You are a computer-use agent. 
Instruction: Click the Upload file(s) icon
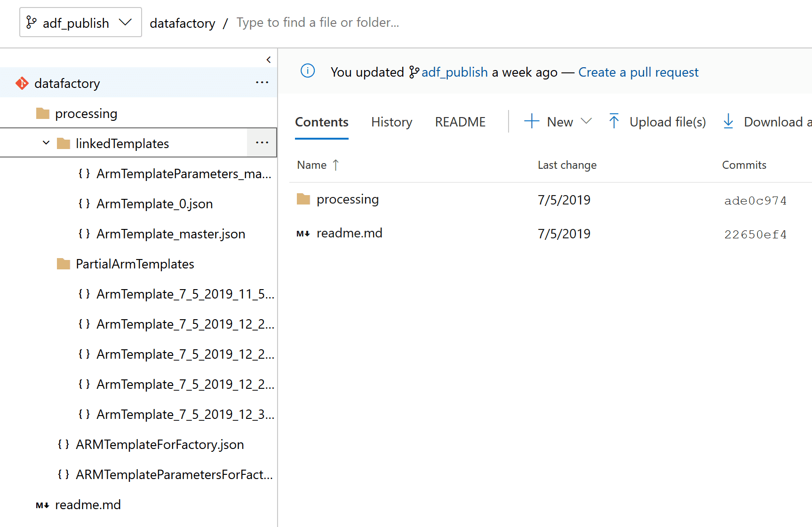pos(614,121)
